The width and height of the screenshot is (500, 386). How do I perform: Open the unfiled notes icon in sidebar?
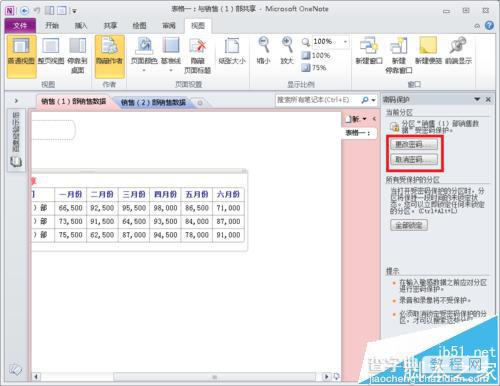(x=15, y=369)
